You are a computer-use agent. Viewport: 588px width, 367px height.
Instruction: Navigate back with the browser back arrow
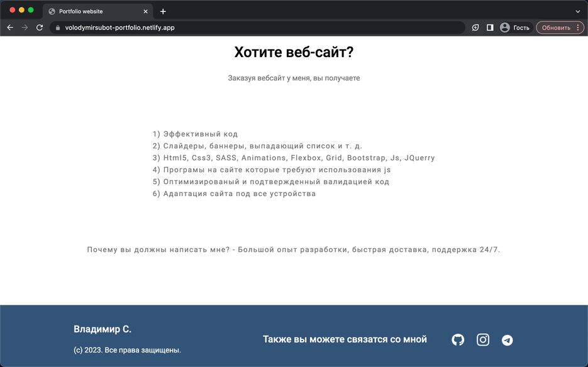(x=9, y=27)
